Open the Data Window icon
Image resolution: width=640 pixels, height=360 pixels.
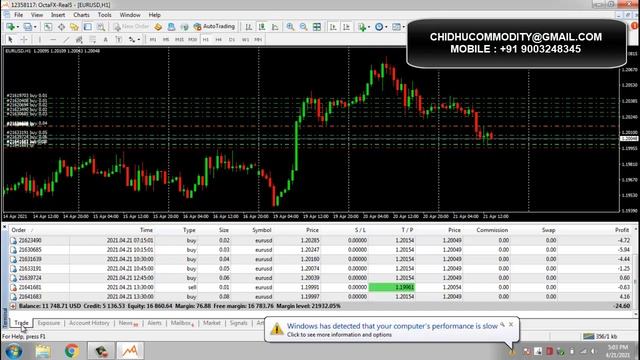(x=61, y=27)
